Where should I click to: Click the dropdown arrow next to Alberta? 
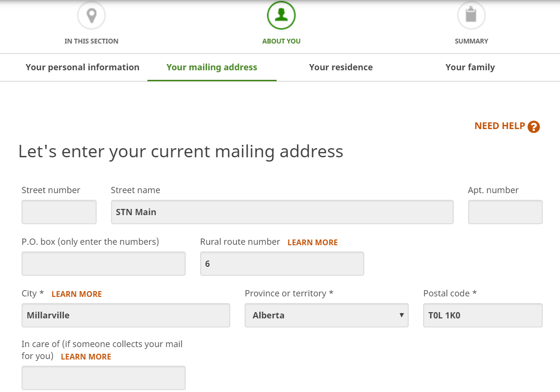(x=402, y=315)
